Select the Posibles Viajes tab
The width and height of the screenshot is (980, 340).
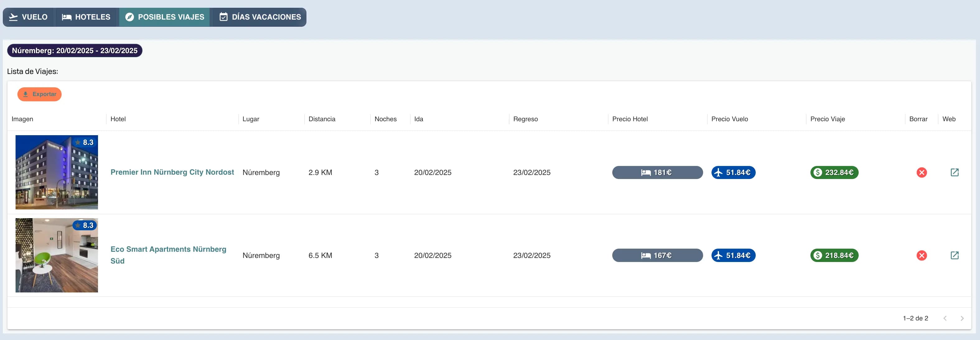(x=165, y=17)
